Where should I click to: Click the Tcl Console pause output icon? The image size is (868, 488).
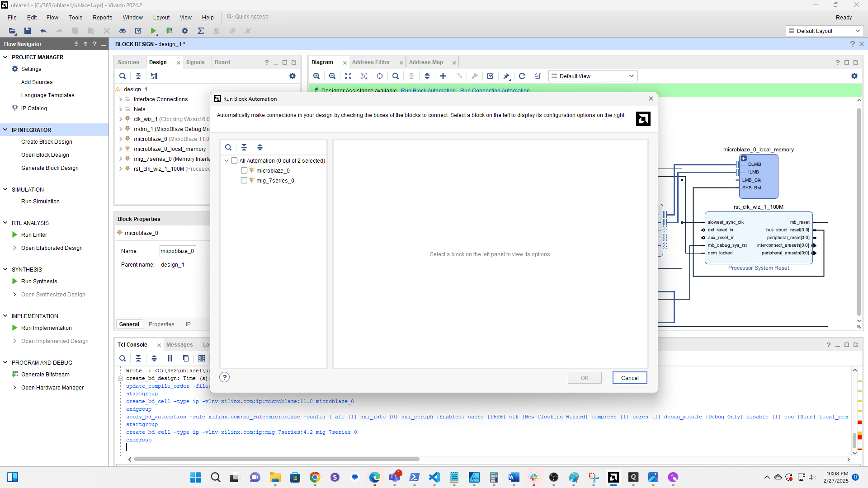[170, 358]
